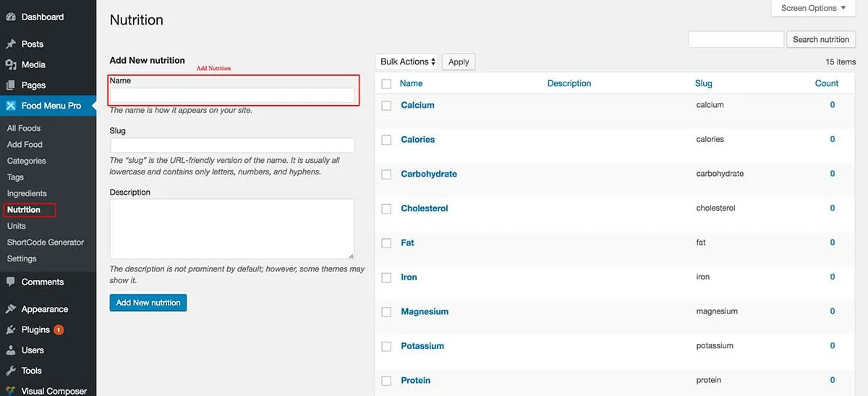Focus the Slug text field
868x396 pixels.
232,145
